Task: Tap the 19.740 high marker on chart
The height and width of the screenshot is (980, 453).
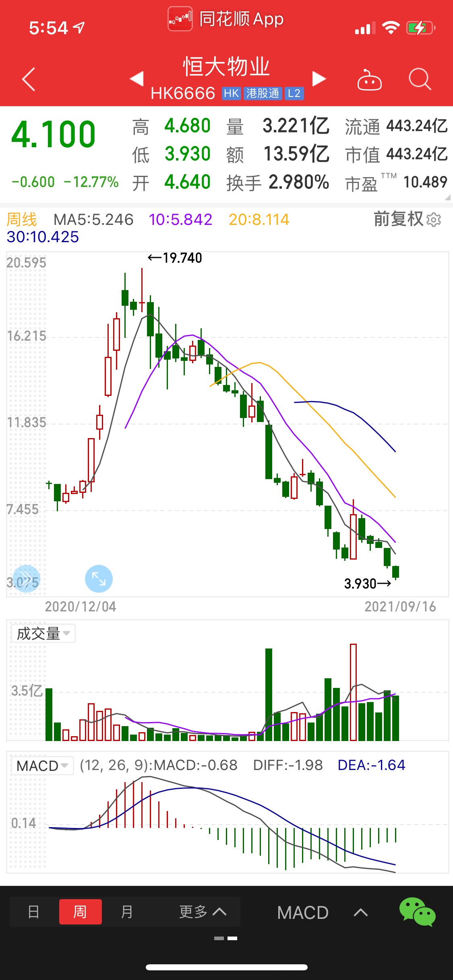Action: pos(175,258)
